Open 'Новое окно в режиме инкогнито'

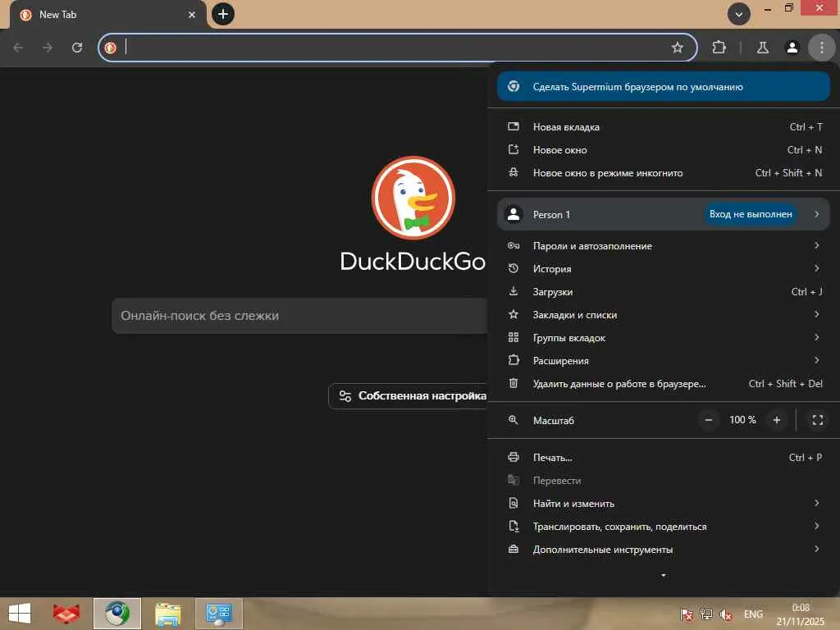(663, 173)
